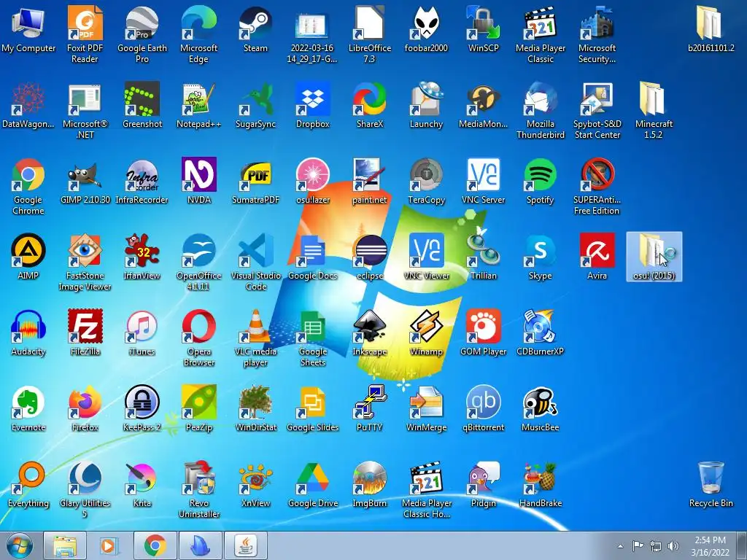The image size is (747, 560).
Task: Open the volume control in tray
Action: tap(673, 546)
